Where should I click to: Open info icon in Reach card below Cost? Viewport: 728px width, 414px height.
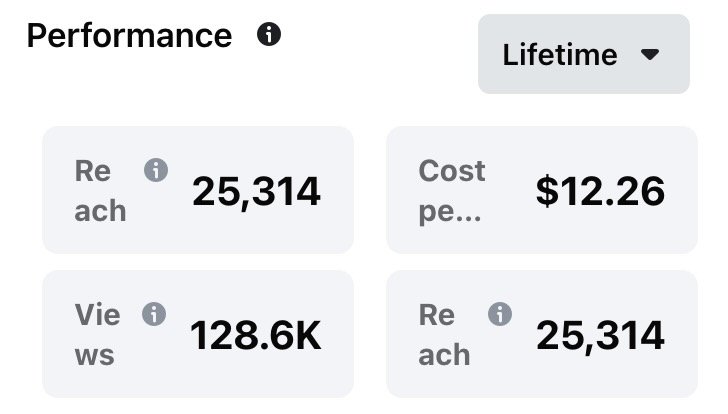click(x=499, y=315)
